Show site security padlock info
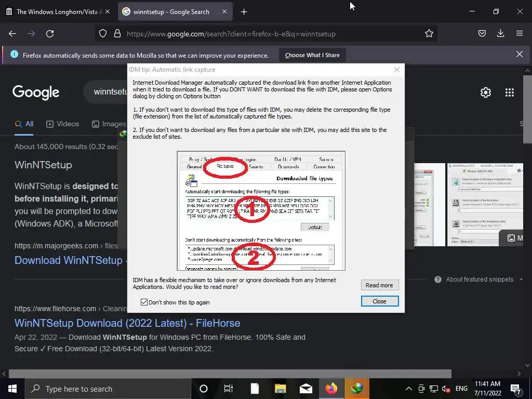 117,34
